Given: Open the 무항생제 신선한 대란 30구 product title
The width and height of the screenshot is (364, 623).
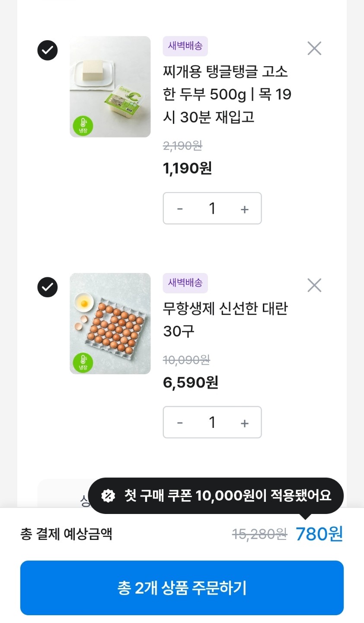Looking at the screenshot, I should [x=225, y=320].
